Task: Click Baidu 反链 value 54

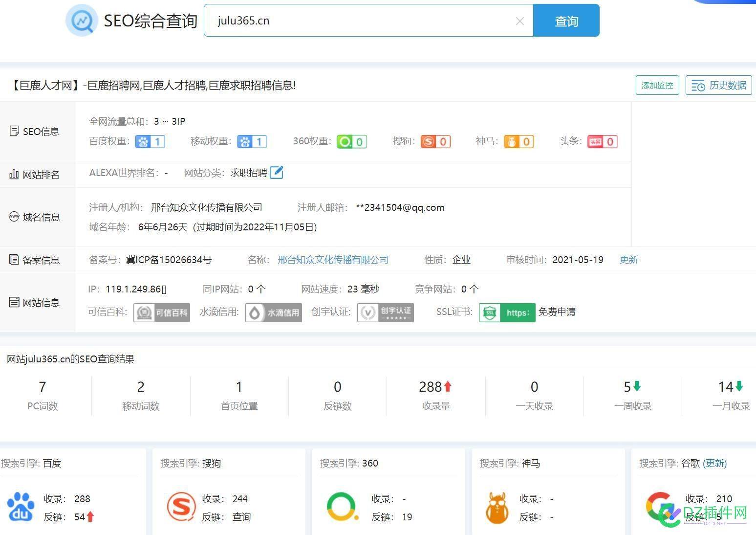Action: tap(80, 517)
